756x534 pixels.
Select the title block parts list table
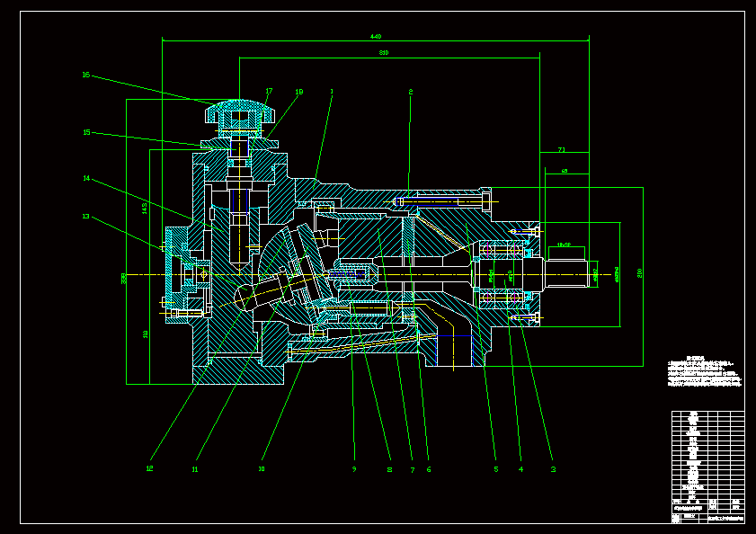[x=707, y=467]
